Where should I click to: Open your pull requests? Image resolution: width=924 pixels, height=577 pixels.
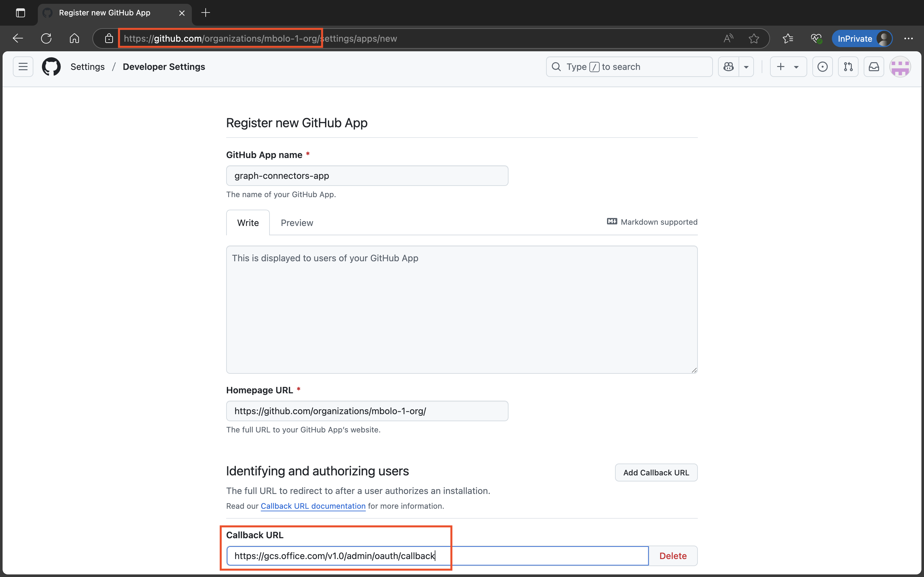pos(848,66)
